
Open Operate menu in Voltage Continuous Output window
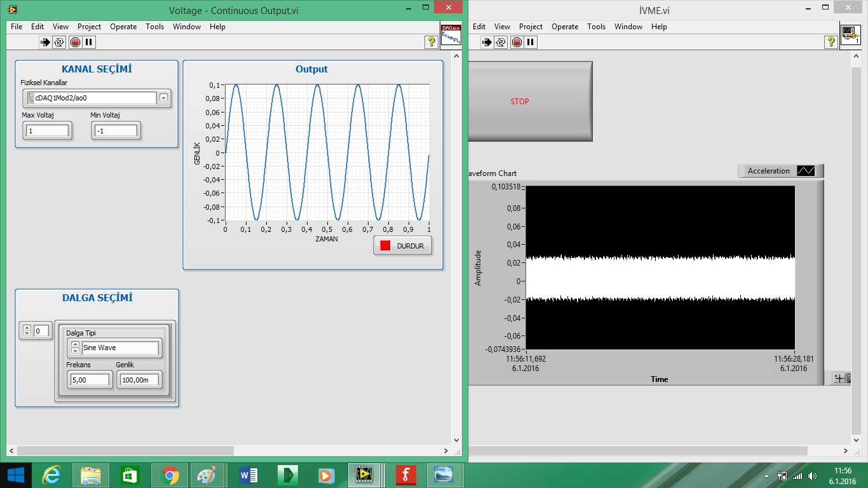(123, 27)
